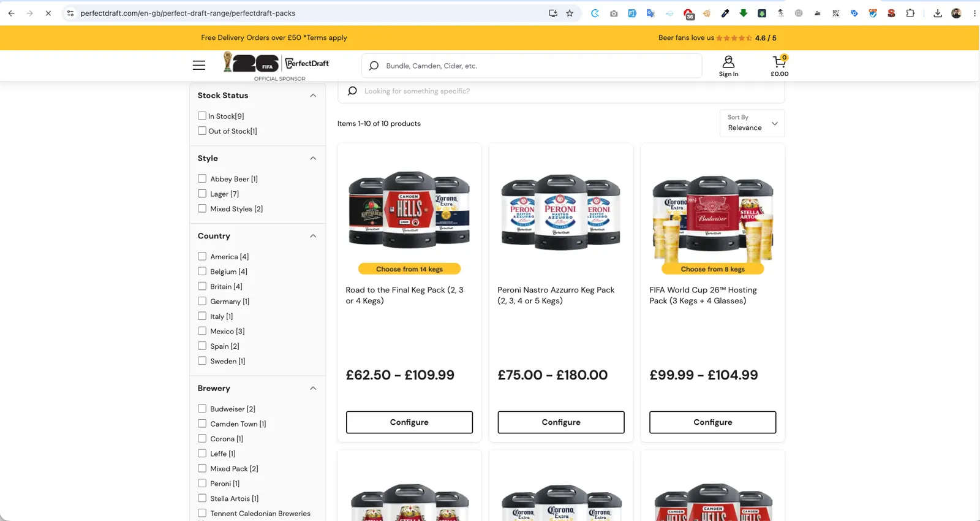Configure the Peroni Nastro Azzurro Keg Pack
This screenshot has width=980, height=521.
tap(561, 422)
